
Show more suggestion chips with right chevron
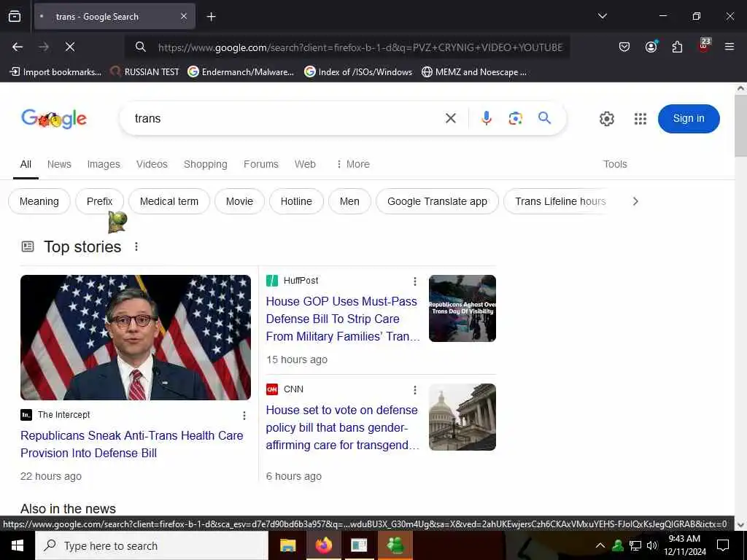coord(635,201)
